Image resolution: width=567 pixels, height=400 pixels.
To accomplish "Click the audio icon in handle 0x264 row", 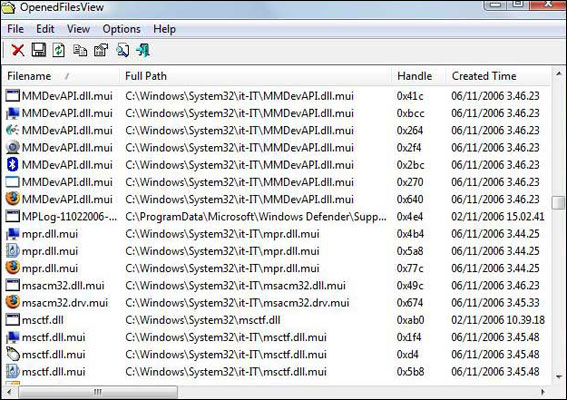I will (13, 130).
